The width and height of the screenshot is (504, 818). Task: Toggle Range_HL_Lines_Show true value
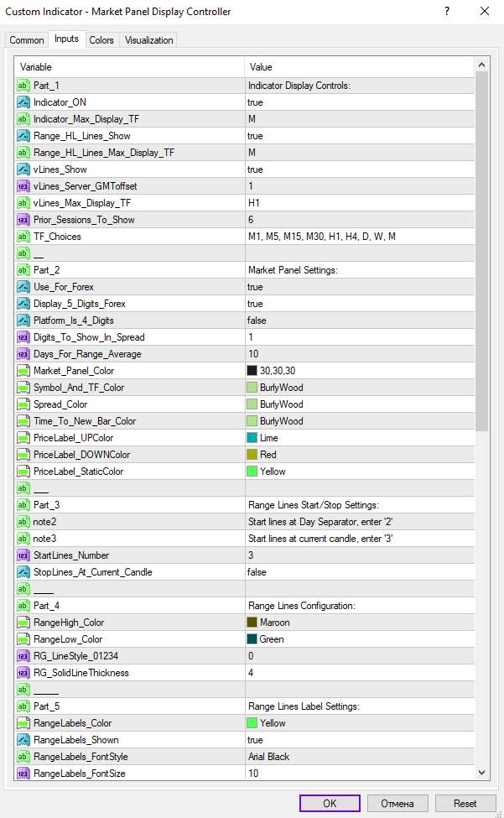point(360,136)
